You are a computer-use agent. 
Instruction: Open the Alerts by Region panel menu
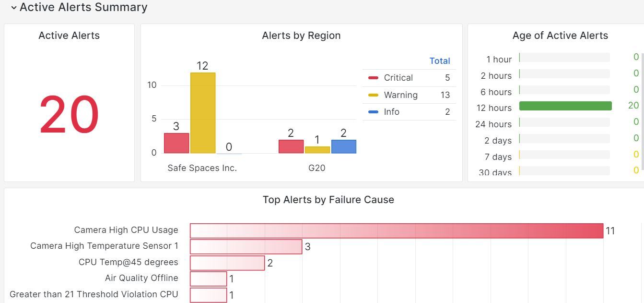point(301,36)
